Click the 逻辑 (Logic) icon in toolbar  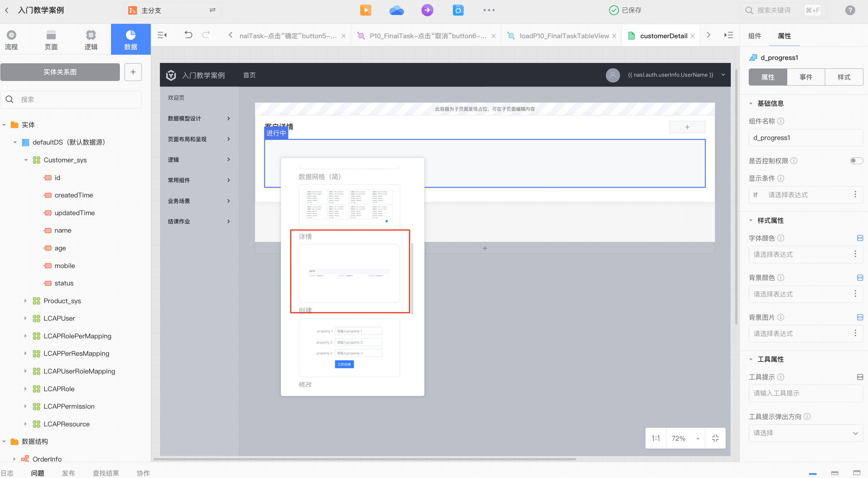point(91,39)
